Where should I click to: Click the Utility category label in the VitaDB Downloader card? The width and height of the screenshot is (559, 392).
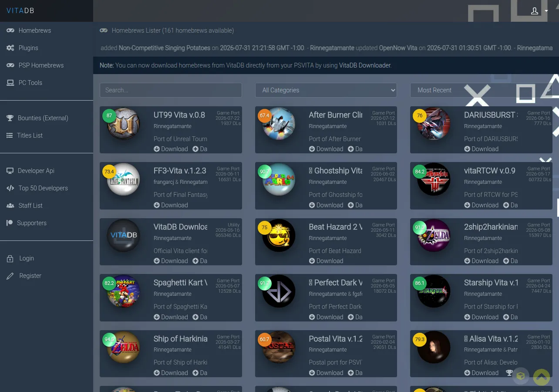pyautogui.click(x=234, y=225)
